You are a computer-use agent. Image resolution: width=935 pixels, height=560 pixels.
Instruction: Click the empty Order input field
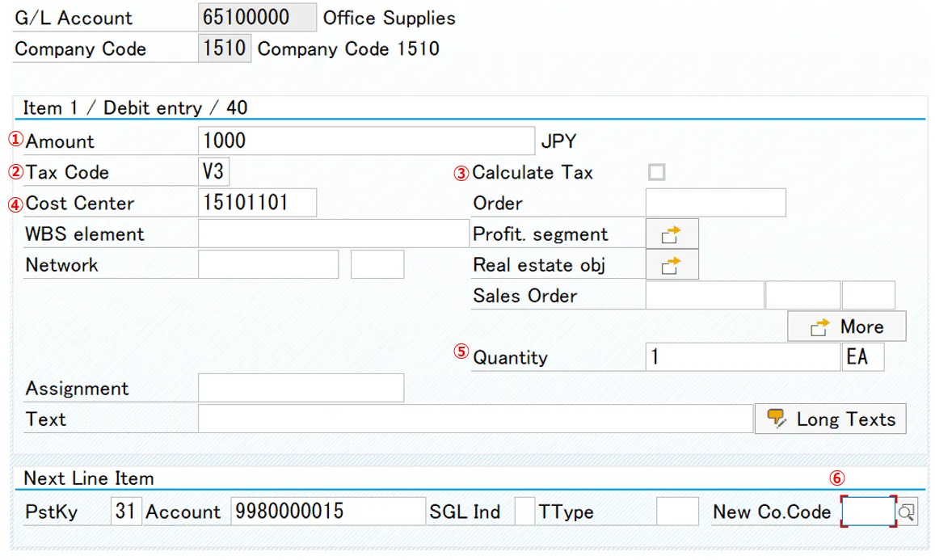coord(714,203)
